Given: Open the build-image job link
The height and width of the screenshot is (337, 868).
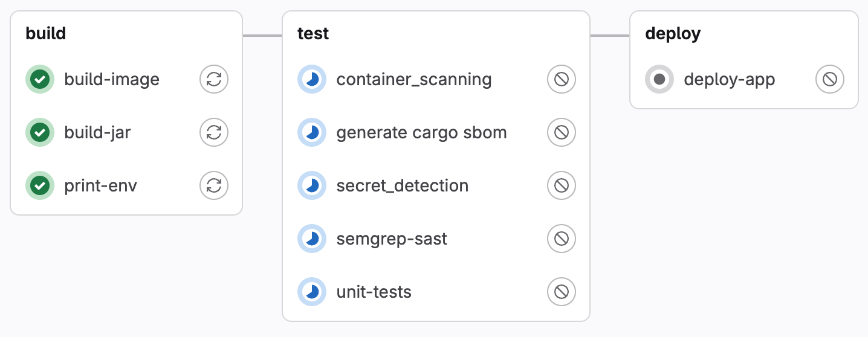Looking at the screenshot, I should [112, 79].
